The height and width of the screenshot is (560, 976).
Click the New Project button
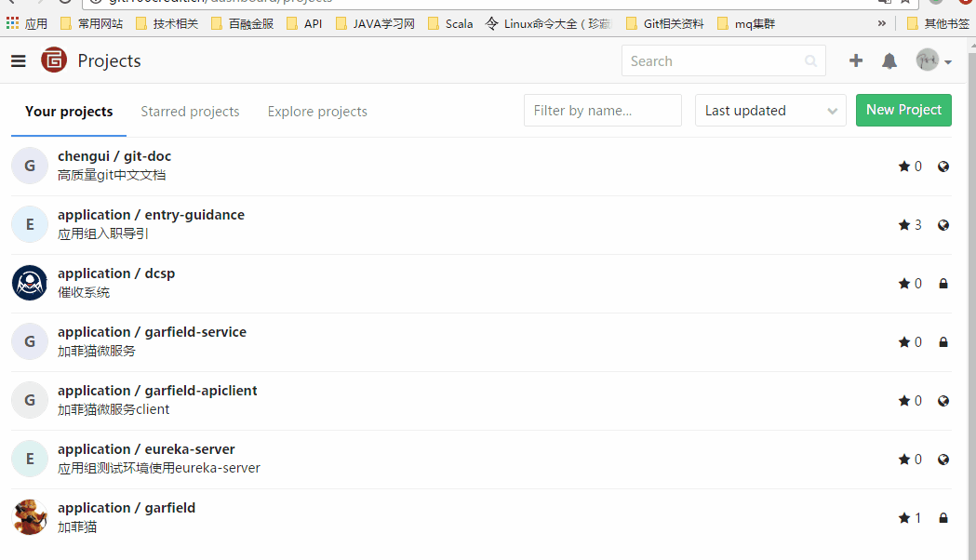[x=903, y=110]
